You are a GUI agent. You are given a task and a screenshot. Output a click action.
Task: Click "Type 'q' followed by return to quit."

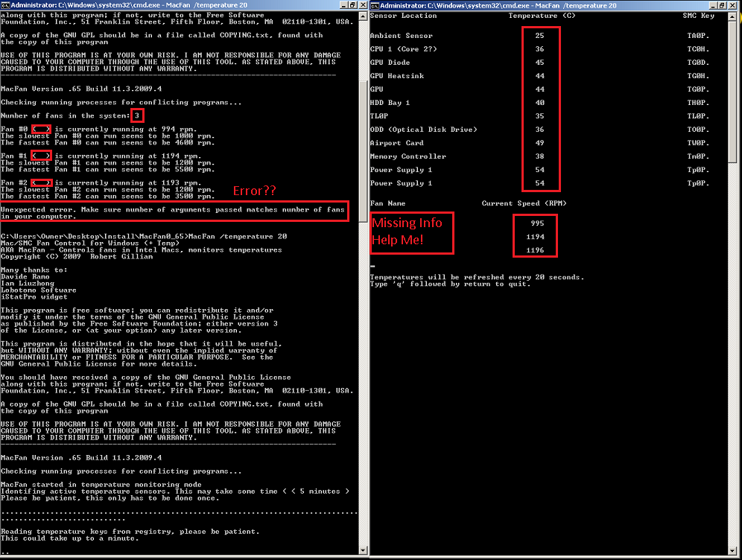point(450,284)
